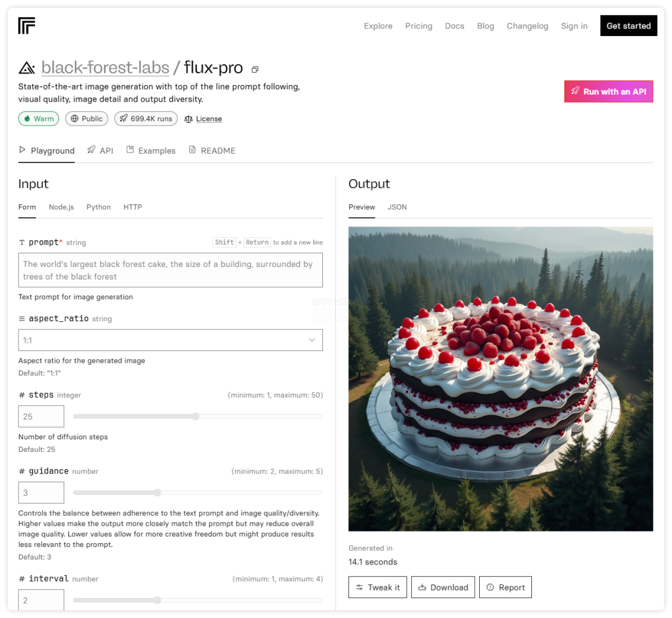Click the rocket icon on Run with an API
This screenshot has width=672, height=618.
coord(576,91)
